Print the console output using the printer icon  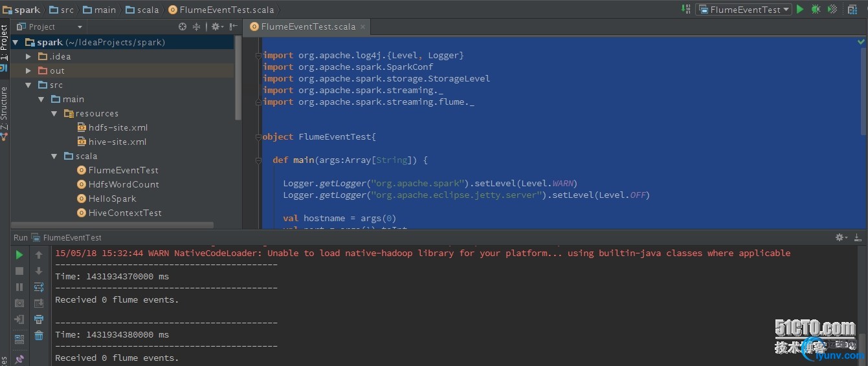[x=39, y=319]
